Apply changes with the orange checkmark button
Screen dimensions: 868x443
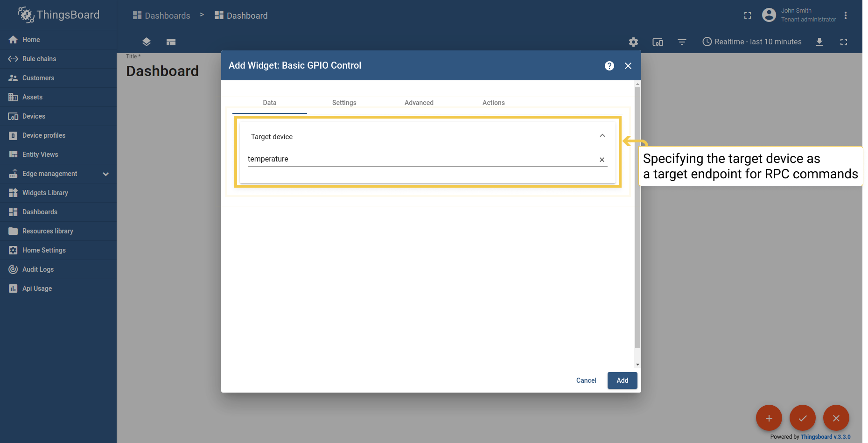tap(802, 418)
